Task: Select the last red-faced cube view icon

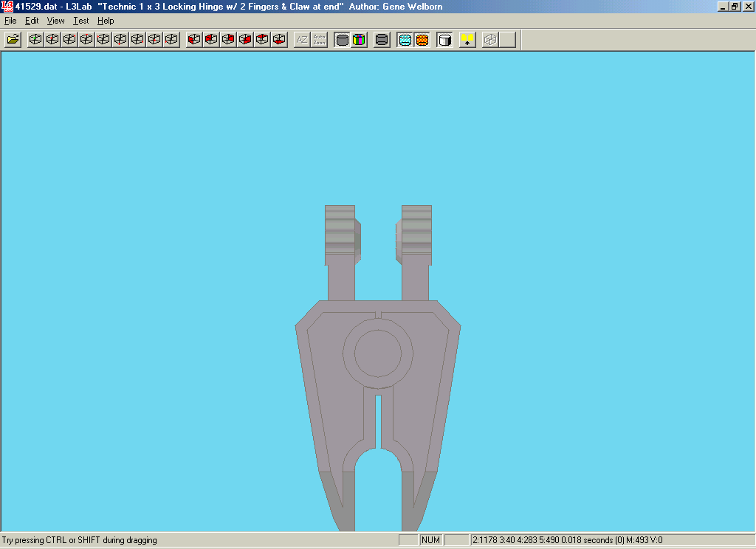Action: [x=279, y=40]
